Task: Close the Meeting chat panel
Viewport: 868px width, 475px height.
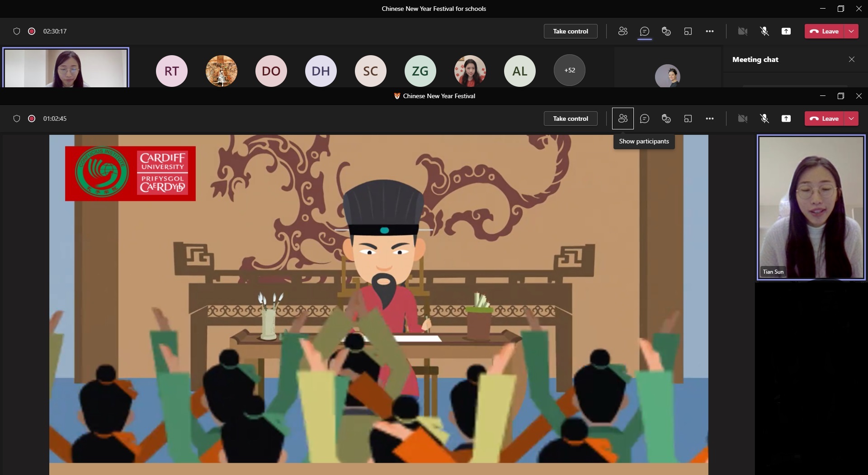Action: pos(852,59)
